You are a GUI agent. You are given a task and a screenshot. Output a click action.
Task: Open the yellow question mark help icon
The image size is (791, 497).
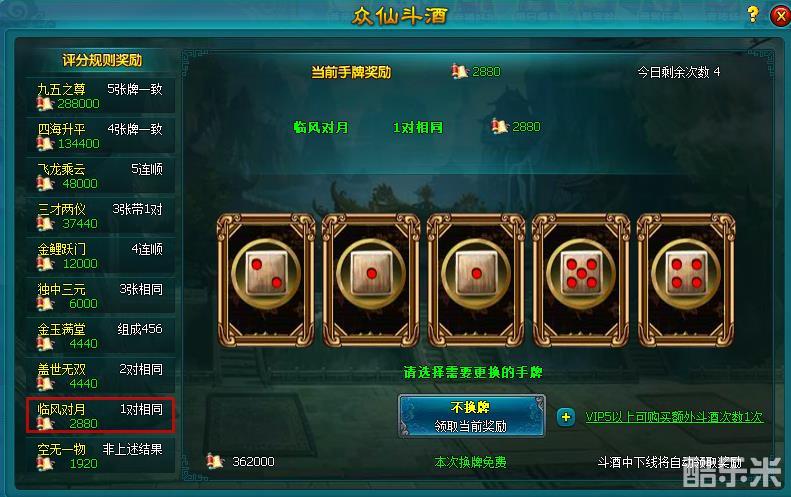753,14
